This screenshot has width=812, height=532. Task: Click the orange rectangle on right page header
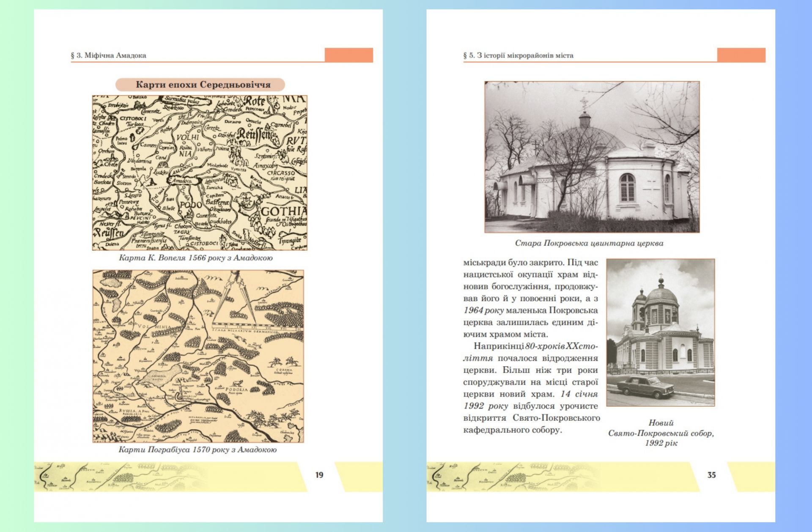tap(741, 55)
